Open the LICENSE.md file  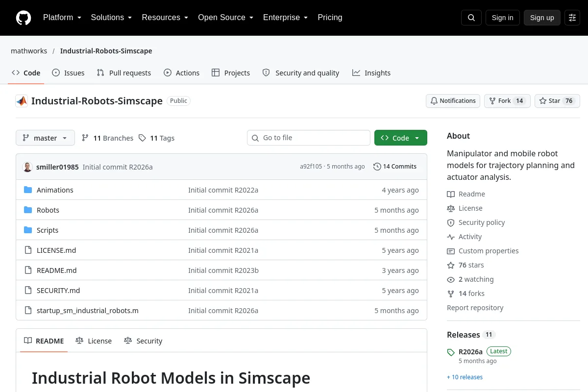coord(56,250)
